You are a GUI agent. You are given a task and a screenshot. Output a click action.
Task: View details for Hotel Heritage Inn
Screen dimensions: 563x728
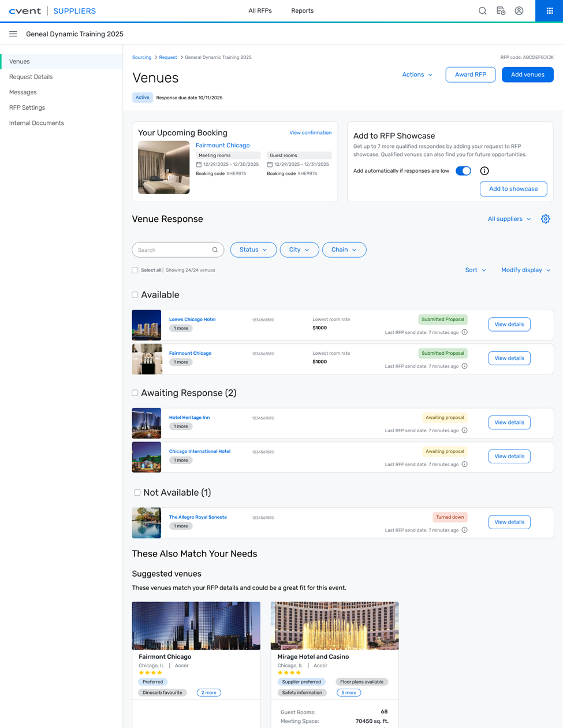click(509, 422)
